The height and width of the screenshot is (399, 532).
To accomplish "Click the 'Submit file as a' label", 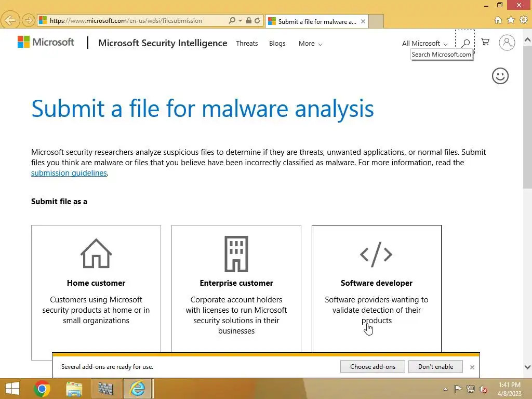I will (59, 202).
